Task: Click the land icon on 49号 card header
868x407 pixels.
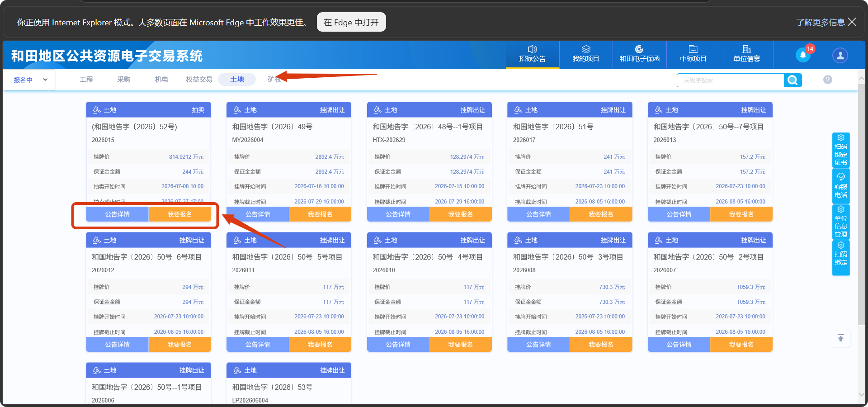Action: (237, 110)
